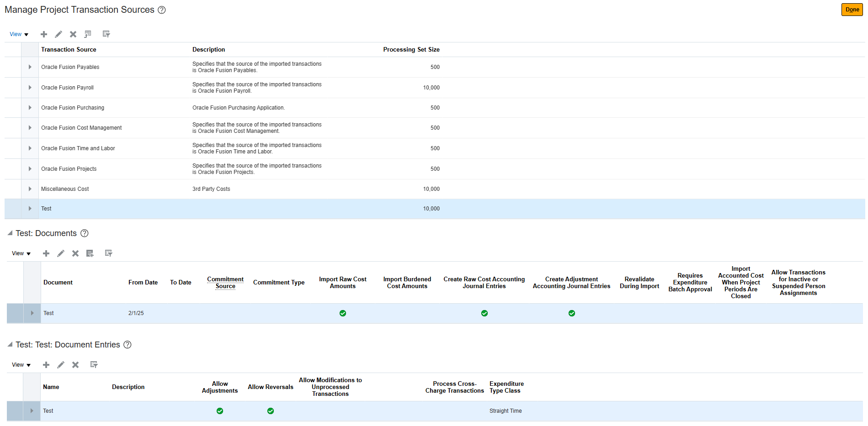Expand the Oracle Fusion Cost Management row
Viewport: 868px width, 426px height.
[x=30, y=128]
